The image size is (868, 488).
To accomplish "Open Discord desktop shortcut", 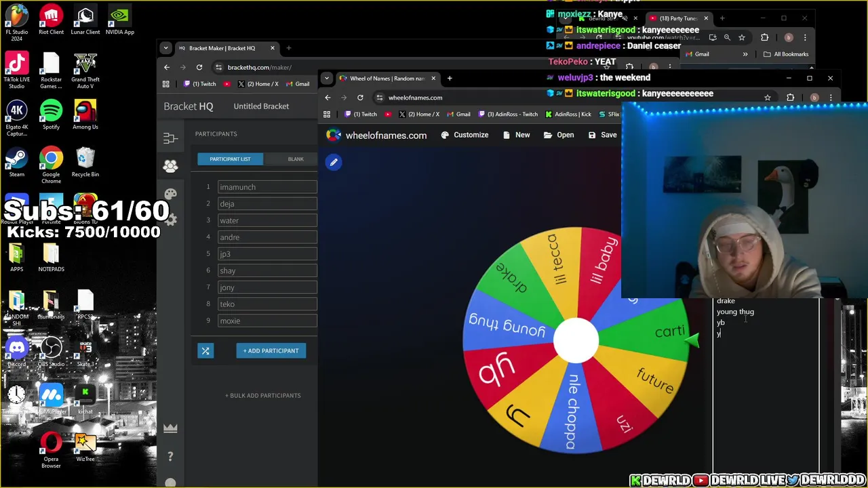I will 17,352.
